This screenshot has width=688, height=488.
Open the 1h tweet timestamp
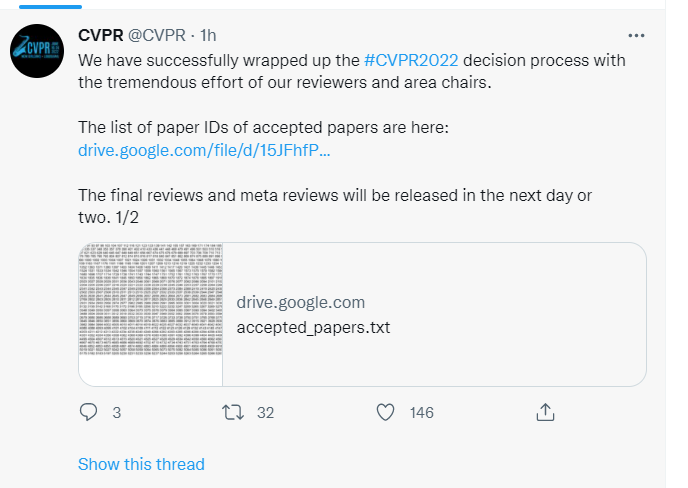[208, 35]
